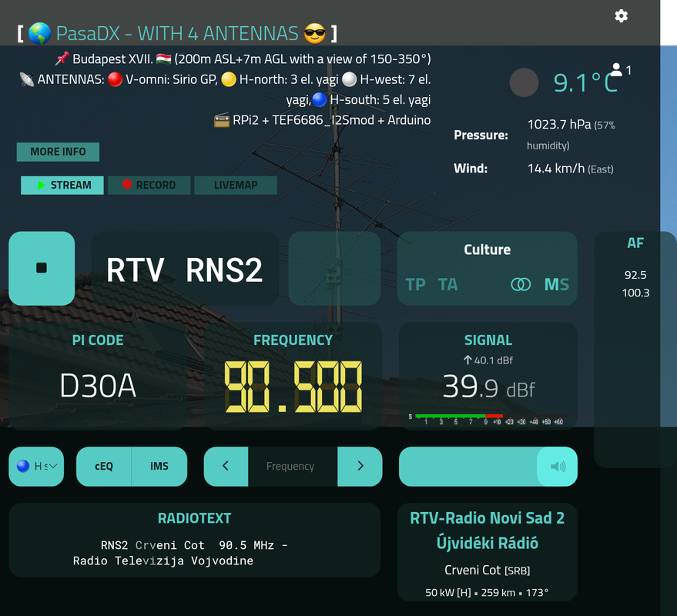Click the Culture program type label
This screenshot has height=616, width=677.
tap(487, 249)
